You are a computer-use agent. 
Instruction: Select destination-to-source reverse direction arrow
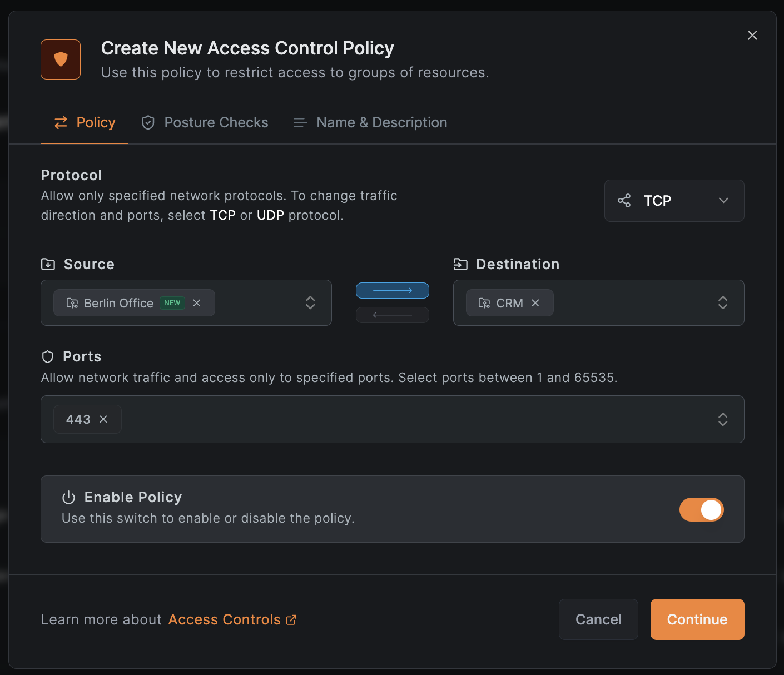point(392,315)
